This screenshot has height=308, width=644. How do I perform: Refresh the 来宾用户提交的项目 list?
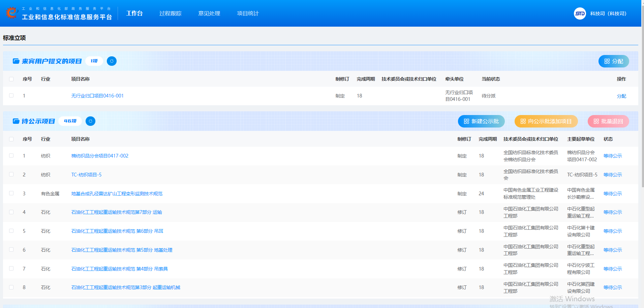(x=112, y=61)
